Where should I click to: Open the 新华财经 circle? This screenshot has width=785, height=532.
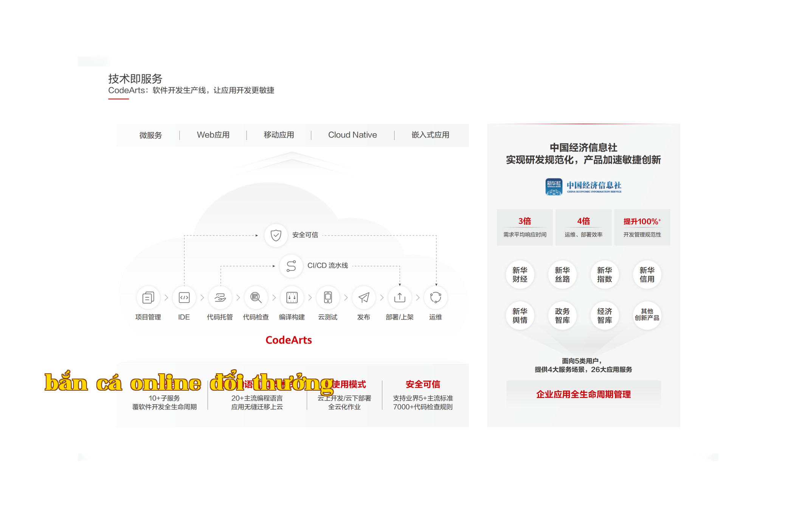coord(520,275)
